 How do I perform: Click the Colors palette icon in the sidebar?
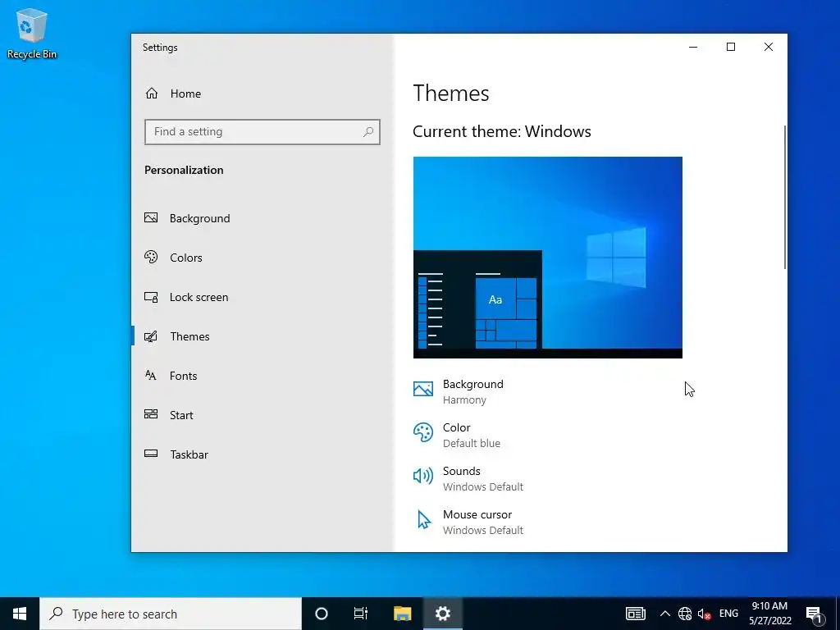[x=151, y=257]
